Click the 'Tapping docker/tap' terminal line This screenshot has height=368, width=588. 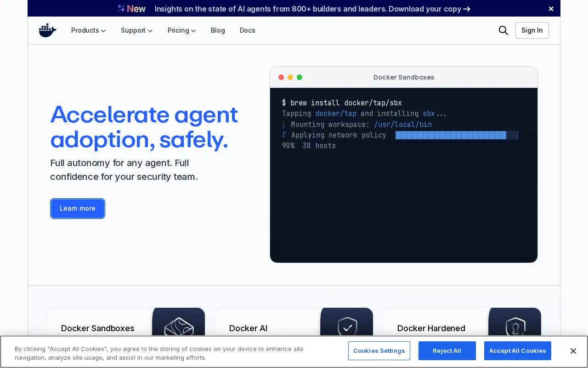[x=364, y=114]
